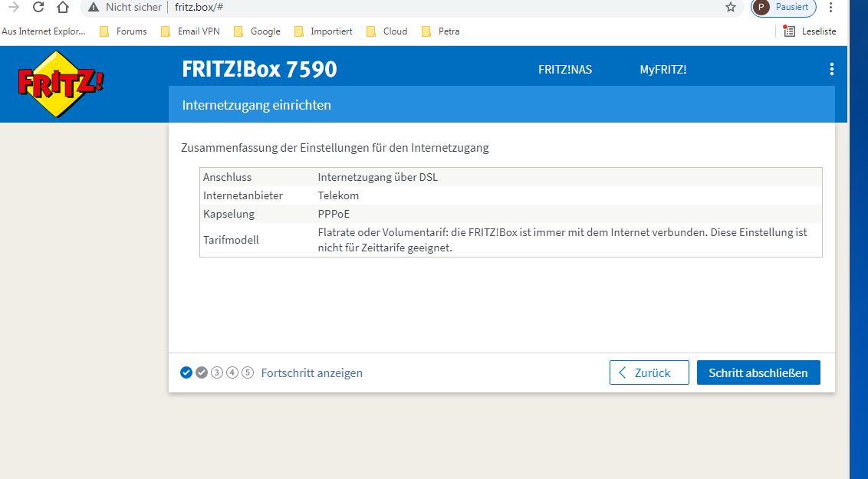Open the Chrome three-dot menu

(830, 7)
